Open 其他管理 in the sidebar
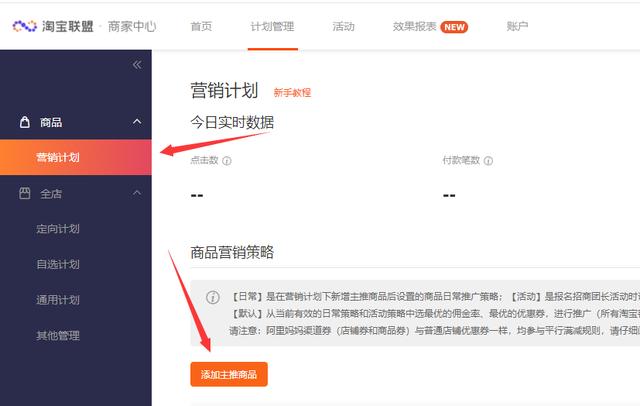The height and width of the screenshot is (406, 640). coord(58,336)
